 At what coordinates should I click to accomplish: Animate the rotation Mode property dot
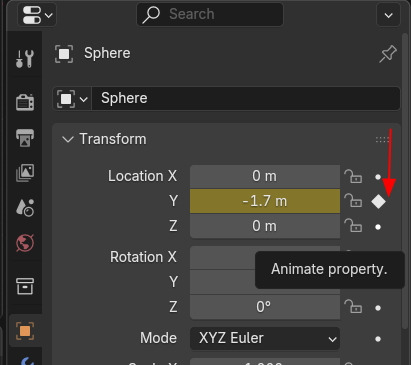tap(378, 339)
